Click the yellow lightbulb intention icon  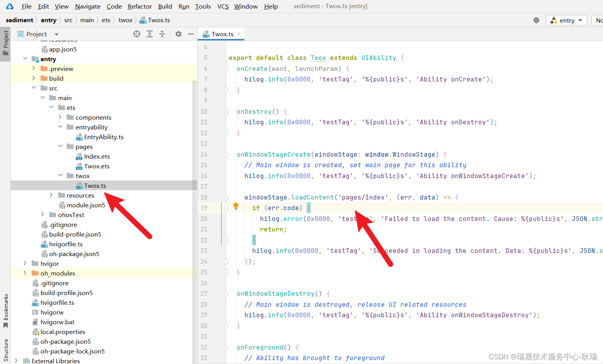pyautogui.click(x=236, y=207)
